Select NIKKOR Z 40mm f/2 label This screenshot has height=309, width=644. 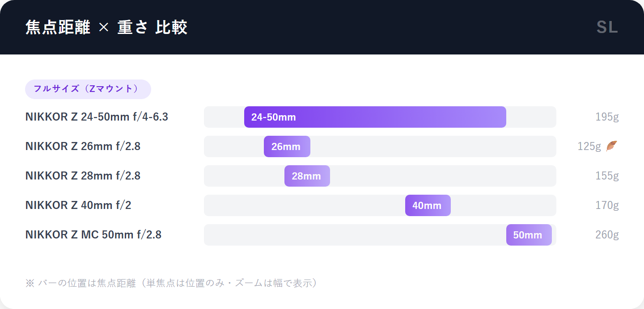[x=78, y=205]
